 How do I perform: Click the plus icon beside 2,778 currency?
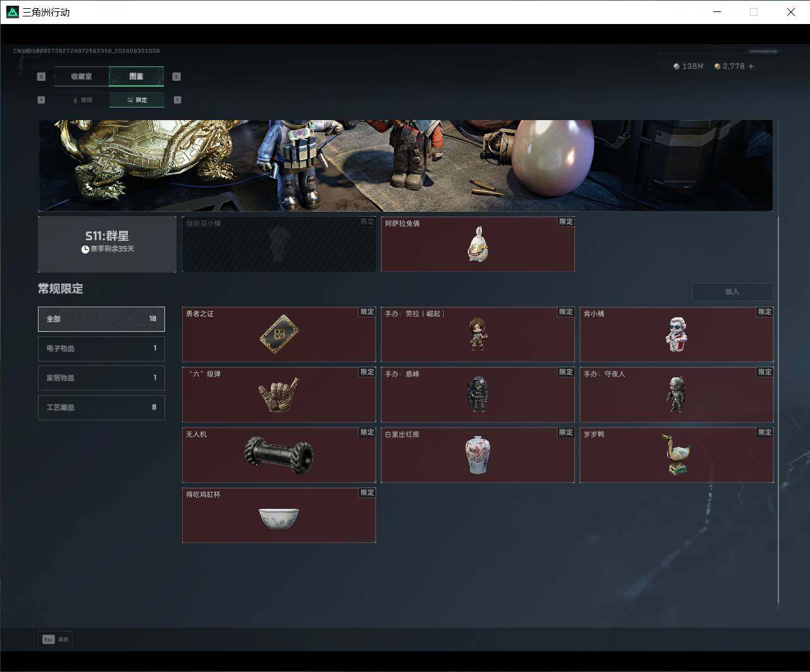[x=751, y=66]
